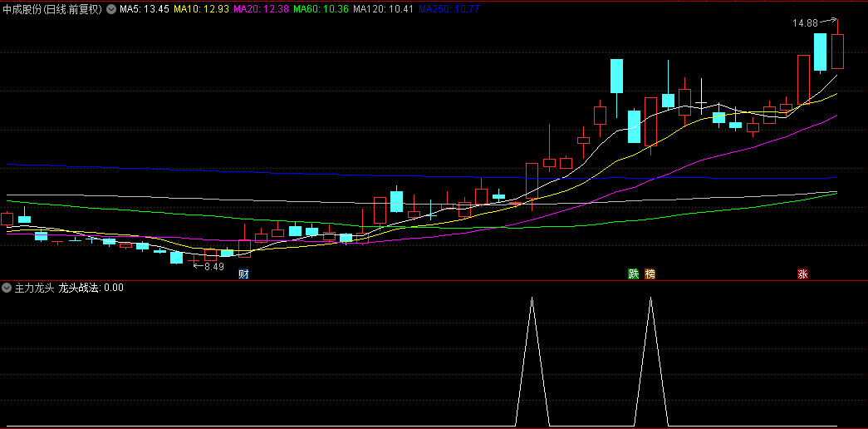Select the MA250: 10.77 label
Viewport: 868px width, 429px height.
[449, 9]
